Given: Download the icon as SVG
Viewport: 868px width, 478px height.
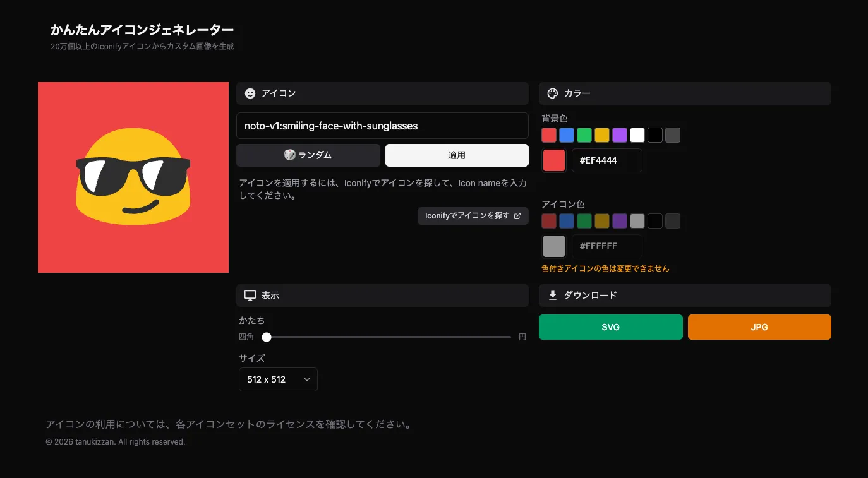Looking at the screenshot, I should [x=610, y=327].
